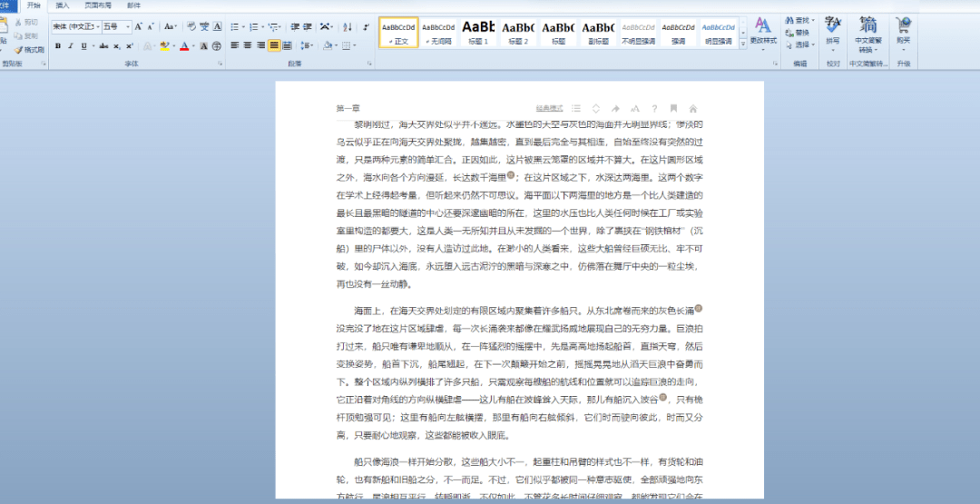
Task: Apply the yellow text highlight color
Action: click(x=164, y=45)
